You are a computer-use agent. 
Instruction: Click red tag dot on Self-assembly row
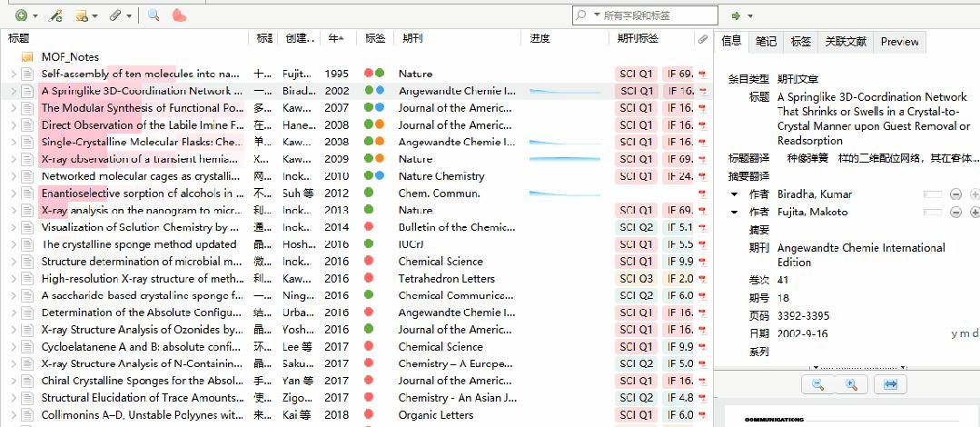[369, 74]
